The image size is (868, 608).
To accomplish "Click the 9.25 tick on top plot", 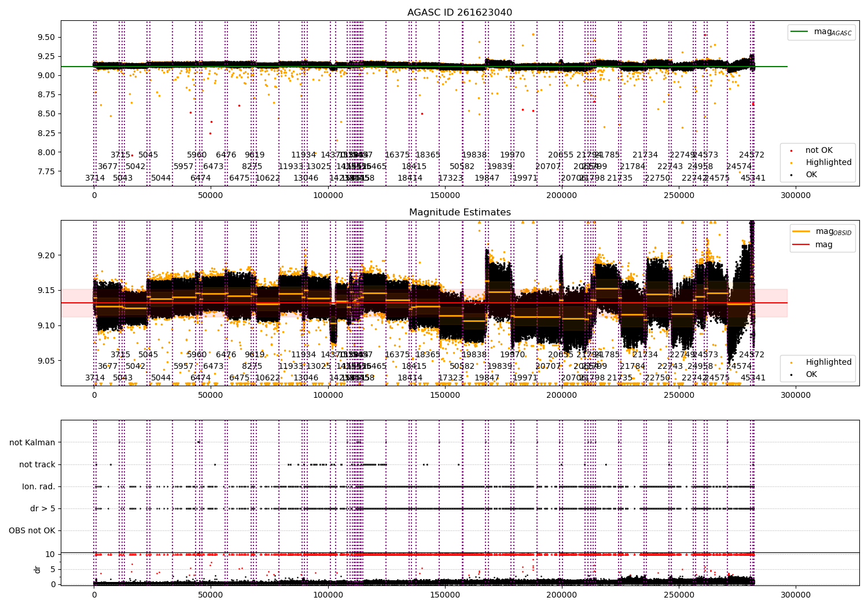I will point(45,56).
